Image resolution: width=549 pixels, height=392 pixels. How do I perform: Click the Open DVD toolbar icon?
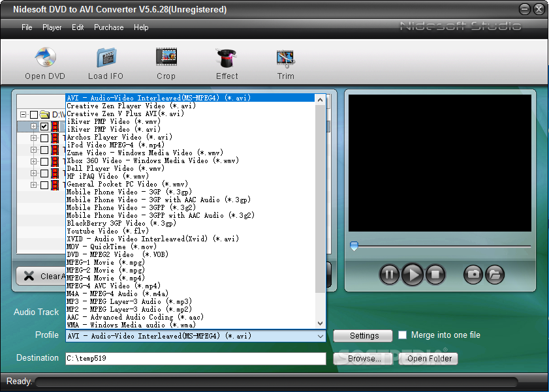pos(45,57)
